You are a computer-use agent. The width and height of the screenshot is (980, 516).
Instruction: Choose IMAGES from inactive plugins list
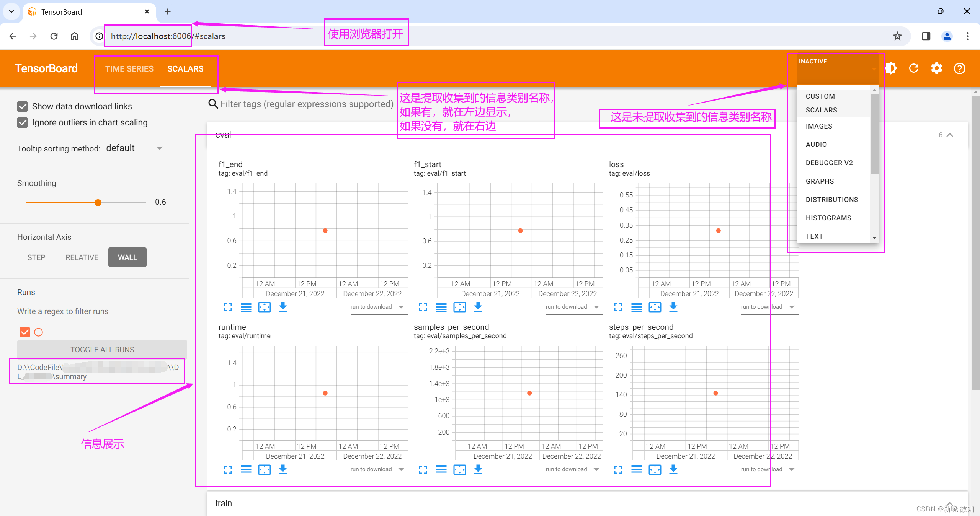pyautogui.click(x=833, y=126)
